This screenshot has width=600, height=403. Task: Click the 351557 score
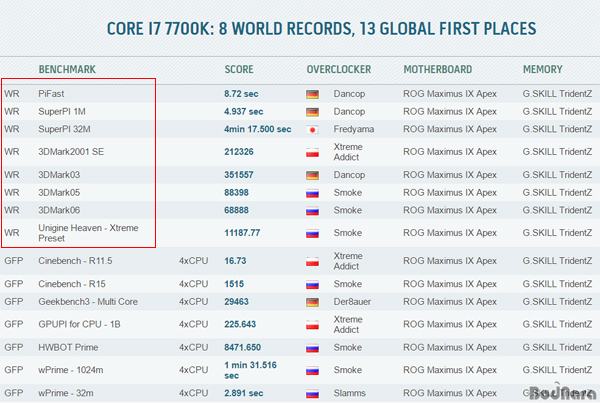click(239, 175)
